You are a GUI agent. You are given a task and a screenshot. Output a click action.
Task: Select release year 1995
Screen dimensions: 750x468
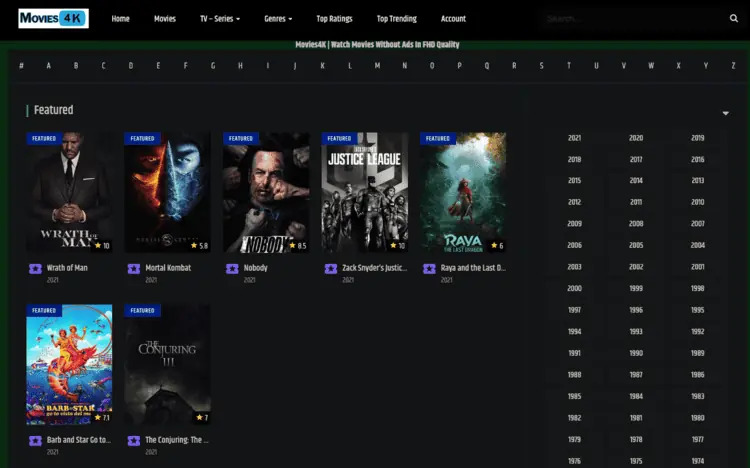[x=697, y=310]
